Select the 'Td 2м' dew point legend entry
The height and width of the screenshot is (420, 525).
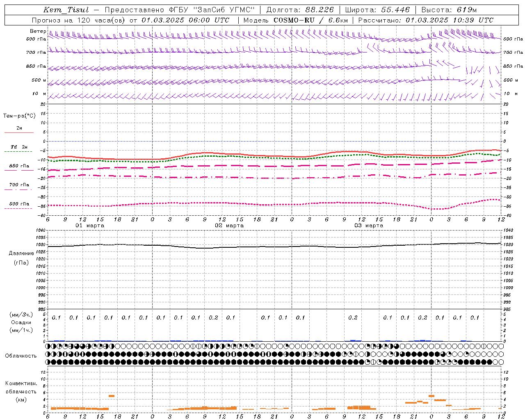point(19,147)
